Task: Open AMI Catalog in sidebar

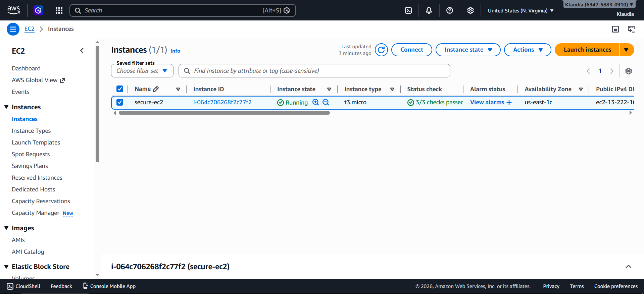Action: click(x=28, y=252)
